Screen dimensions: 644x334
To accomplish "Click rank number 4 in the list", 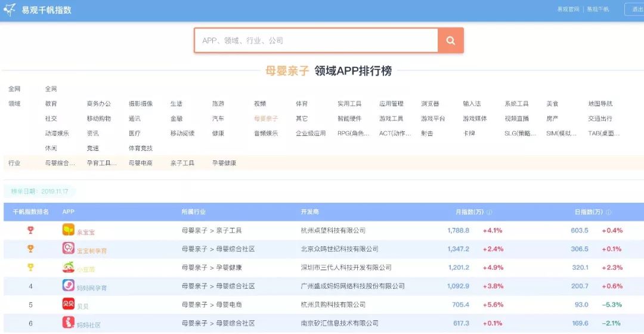I will [x=30, y=286].
